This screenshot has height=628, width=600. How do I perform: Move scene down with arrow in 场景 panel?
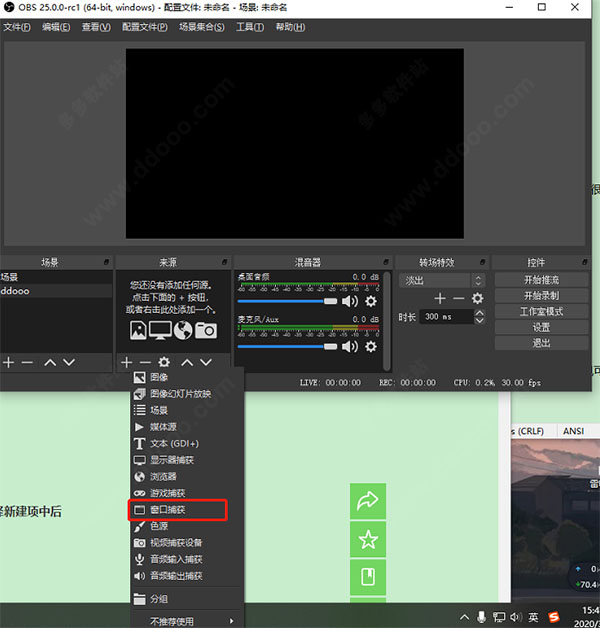point(68,362)
